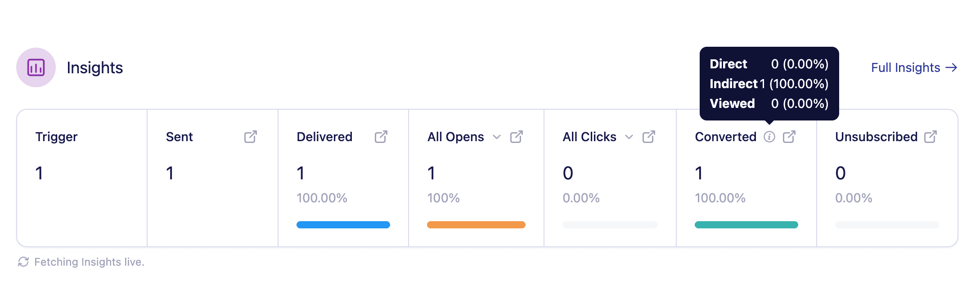Open the external link beside Unsubscribed

(x=931, y=137)
